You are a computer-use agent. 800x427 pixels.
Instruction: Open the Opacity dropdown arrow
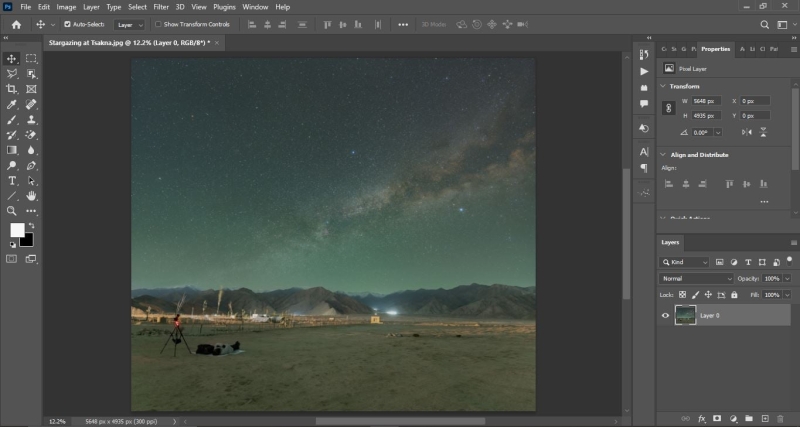(787, 279)
